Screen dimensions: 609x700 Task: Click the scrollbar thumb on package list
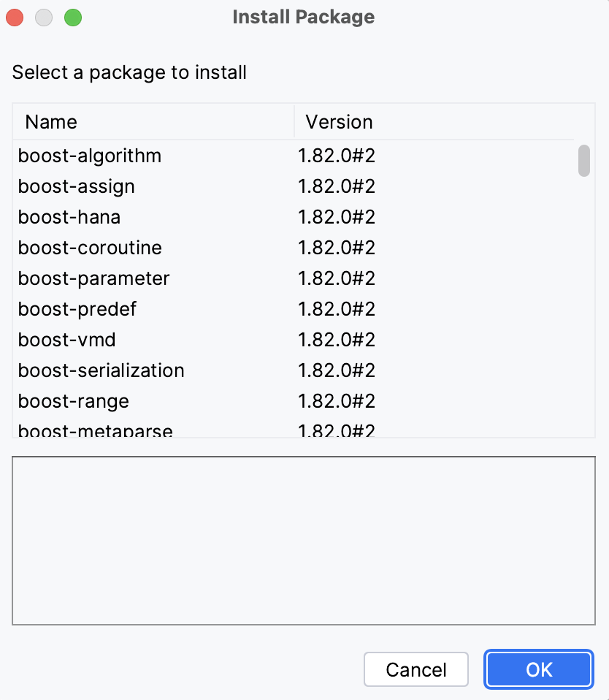[584, 161]
